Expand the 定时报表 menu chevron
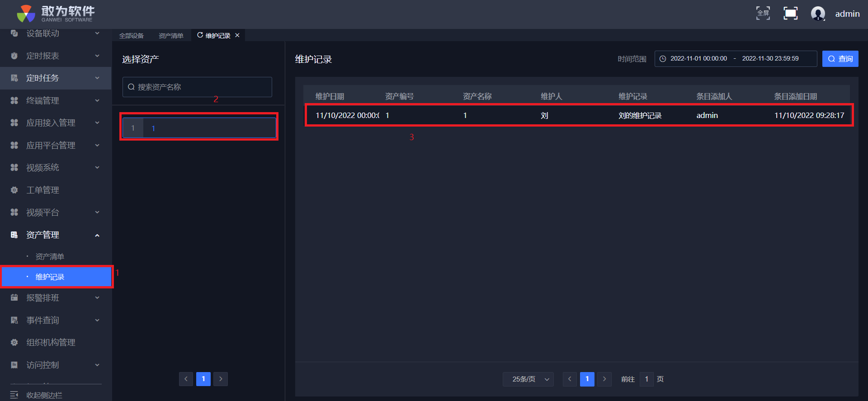The height and width of the screenshot is (401, 868). (x=97, y=56)
